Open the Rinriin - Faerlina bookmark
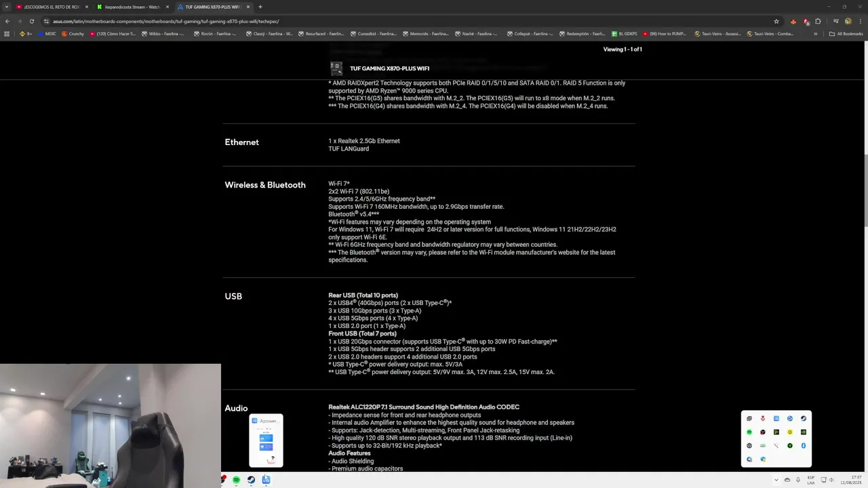This screenshot has width=868, height=488. point(216,34)
